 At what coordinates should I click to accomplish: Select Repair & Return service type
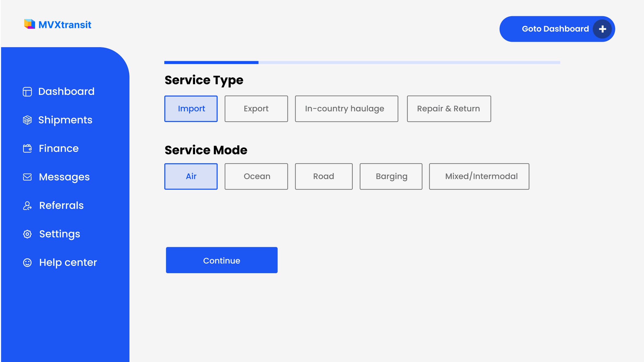[449, 109]
